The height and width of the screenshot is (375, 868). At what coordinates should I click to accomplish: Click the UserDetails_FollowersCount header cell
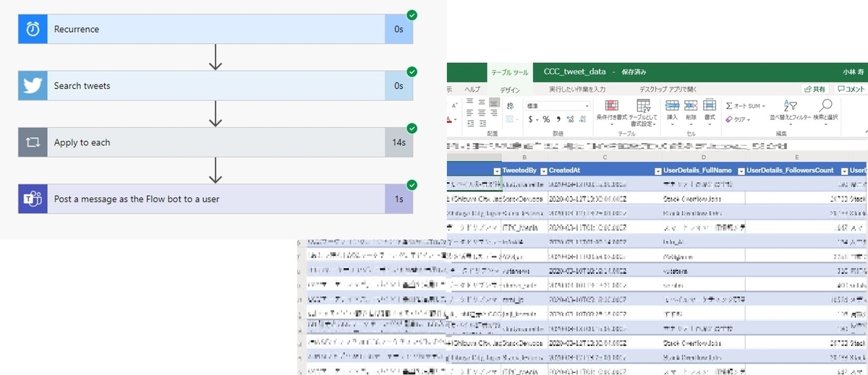point(796,171)
